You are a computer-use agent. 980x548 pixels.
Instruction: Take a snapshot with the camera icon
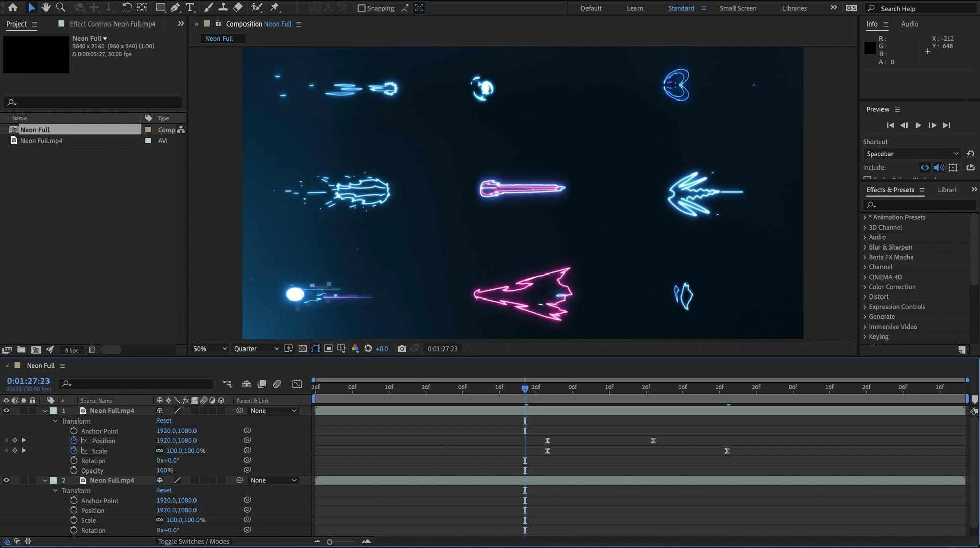[x=402, y=348]
